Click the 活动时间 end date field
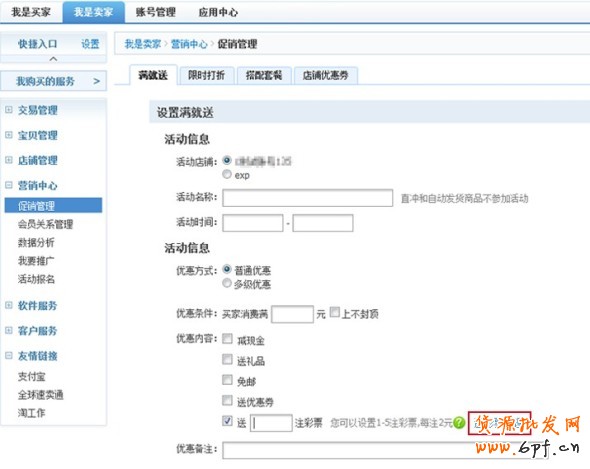Screen dimensions: 590x469 click(323, 223)
